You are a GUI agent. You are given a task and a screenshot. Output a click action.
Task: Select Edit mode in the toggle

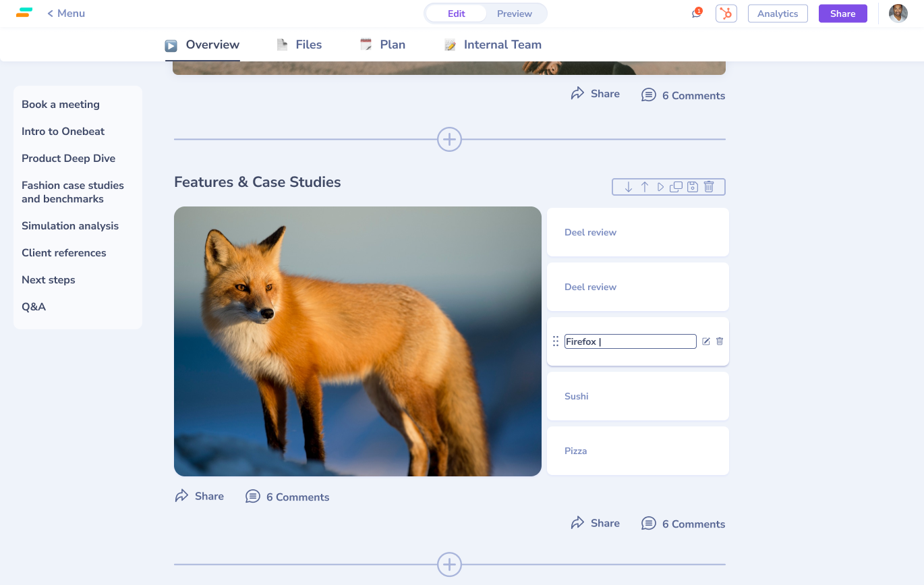pos(456,13)
